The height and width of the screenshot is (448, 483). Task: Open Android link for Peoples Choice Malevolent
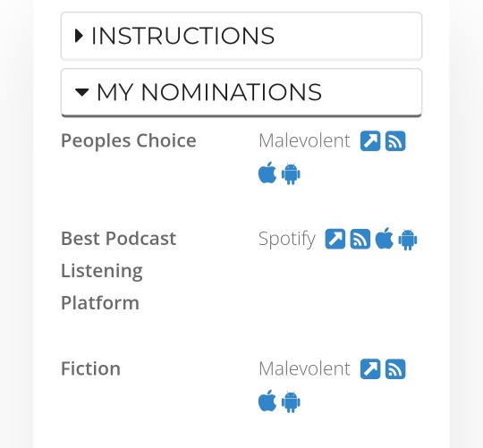(291, 174)
